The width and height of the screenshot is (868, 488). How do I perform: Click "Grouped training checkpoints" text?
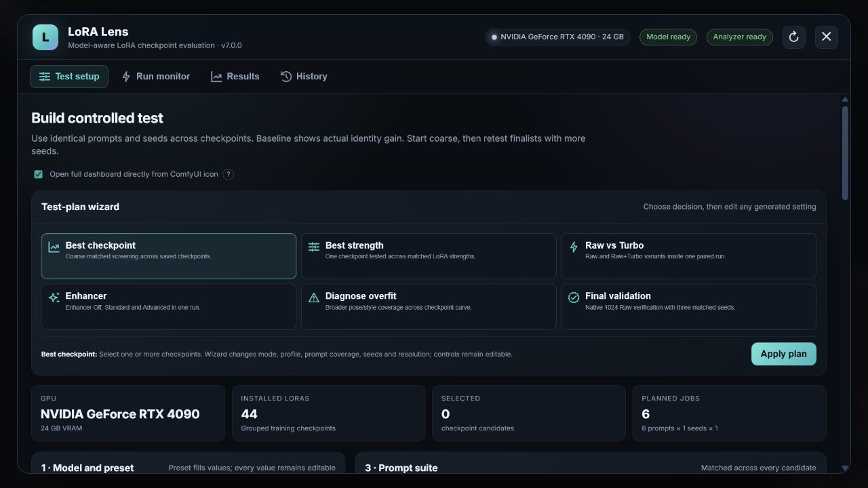pos(288,428)
